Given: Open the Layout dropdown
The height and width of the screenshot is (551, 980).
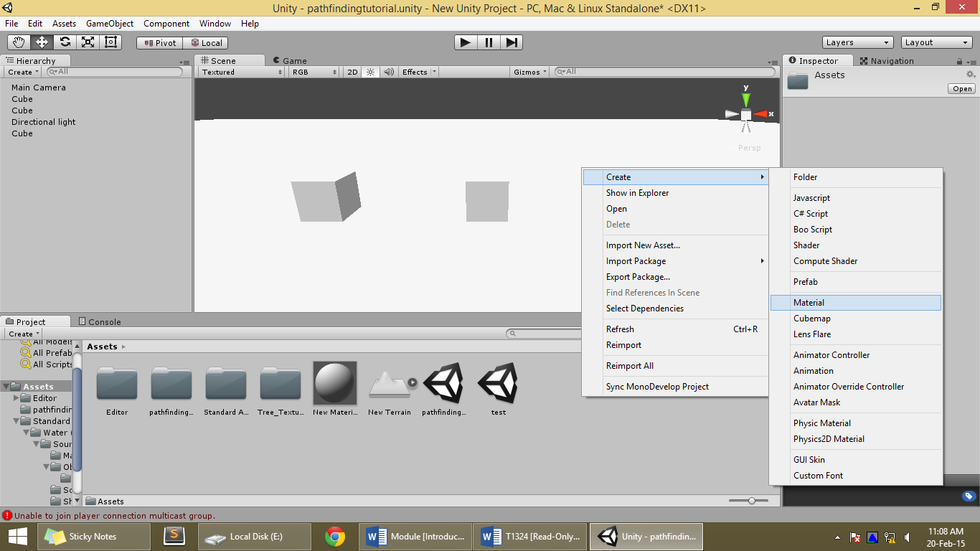Looking at the screenshot, I should point(936,42).
